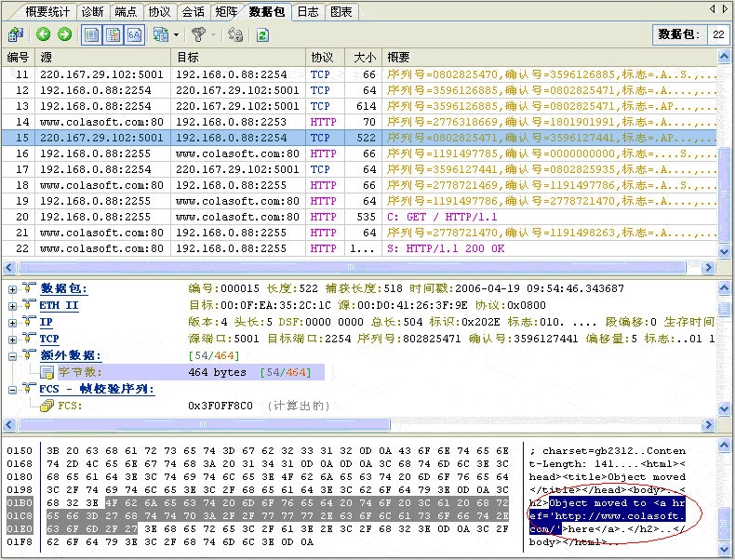735x560 pixels.
Task: Go to next packet with green forward arrow
Action: tap(65, 34)
